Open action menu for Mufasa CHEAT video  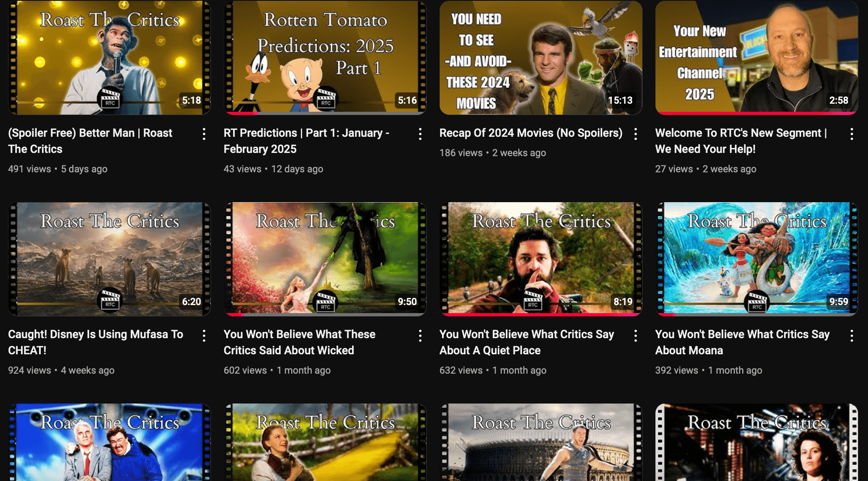pyautogui.click(x=204, y=335)
